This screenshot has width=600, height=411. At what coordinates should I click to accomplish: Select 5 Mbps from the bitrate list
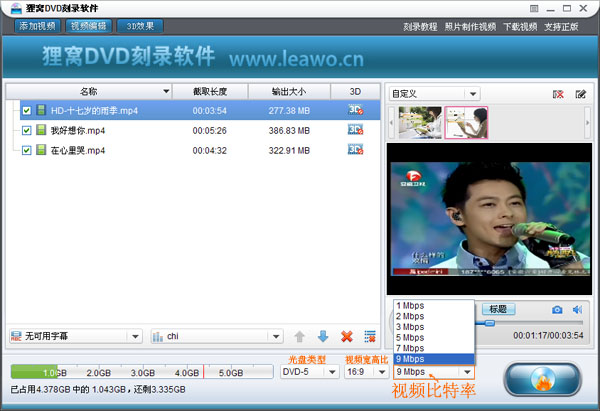(x=434, y=338)
